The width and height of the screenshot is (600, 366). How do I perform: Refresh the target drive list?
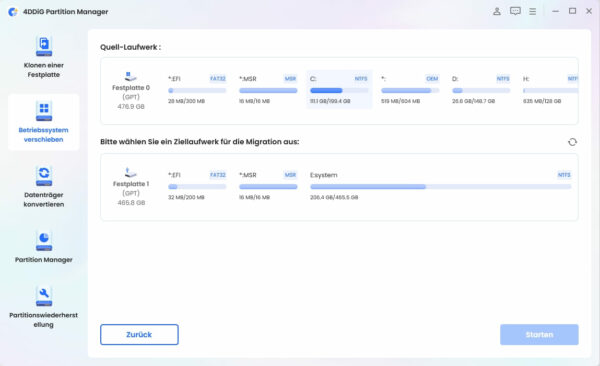[x=572, y=142]
